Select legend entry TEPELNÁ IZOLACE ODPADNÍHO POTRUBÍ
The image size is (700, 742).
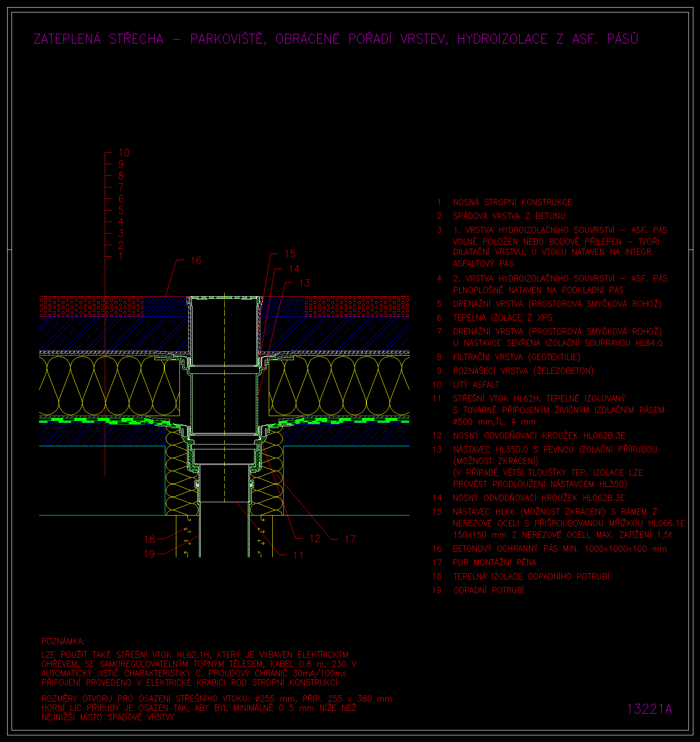pos(531,576)
